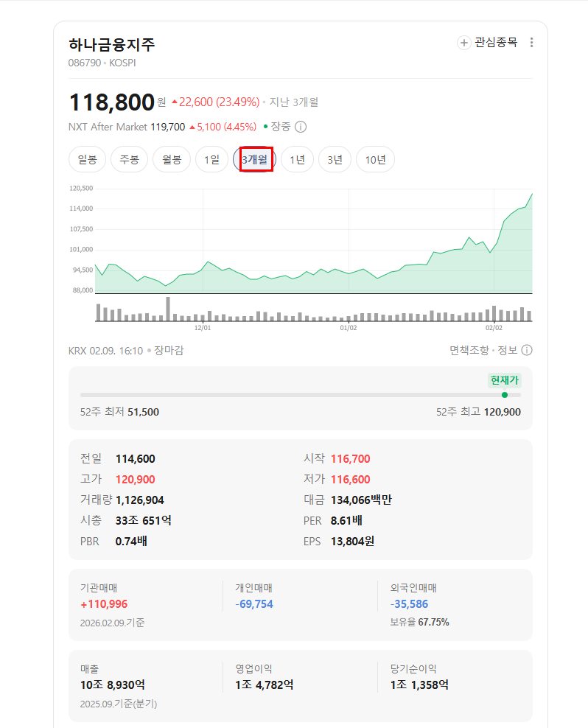Click the 대금 value 134,066백만

click(x=361, y=500)
